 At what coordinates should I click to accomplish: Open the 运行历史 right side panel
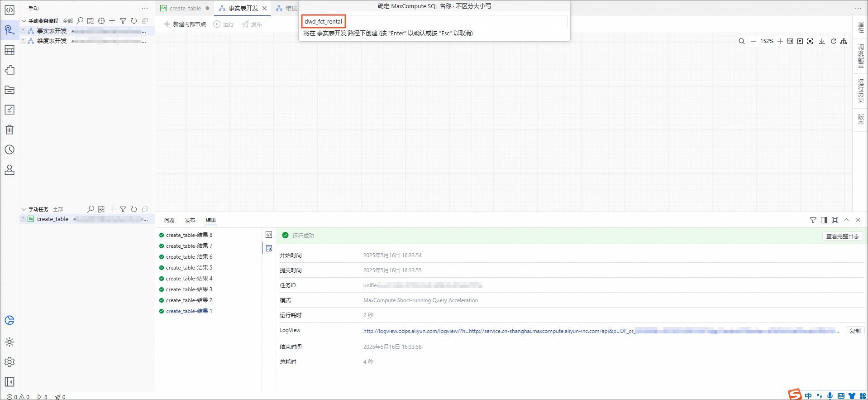click(861, 91)
